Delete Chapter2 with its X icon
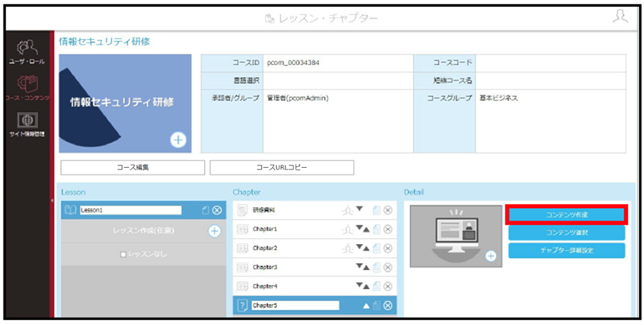This screenshot has width=644, height=325. 388,248
